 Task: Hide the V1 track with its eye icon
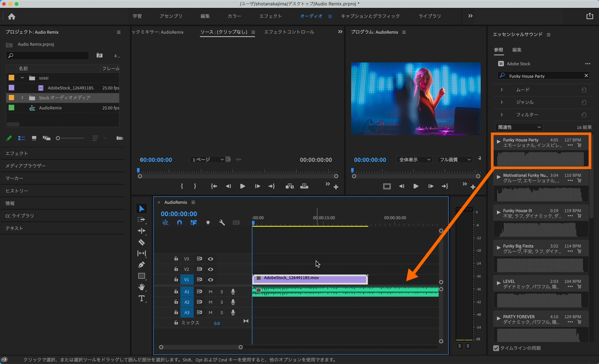click(x=211, y=280)
